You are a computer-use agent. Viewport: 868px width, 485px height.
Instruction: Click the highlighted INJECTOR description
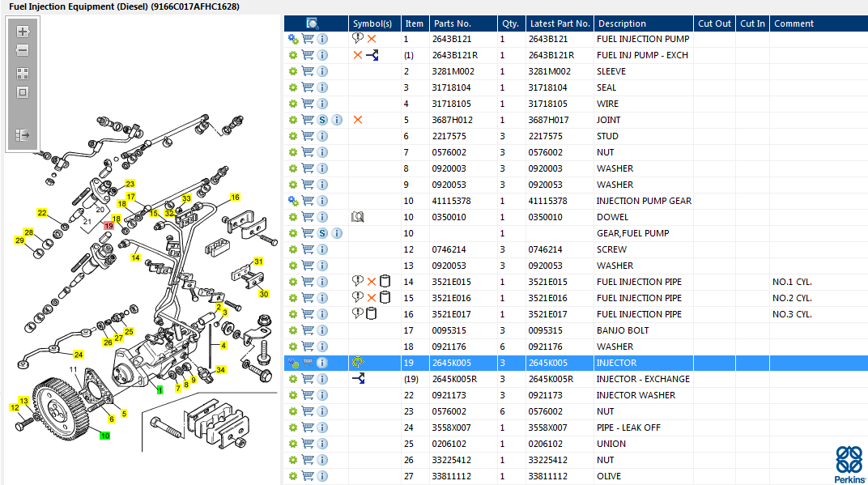(x=616, y=364)
